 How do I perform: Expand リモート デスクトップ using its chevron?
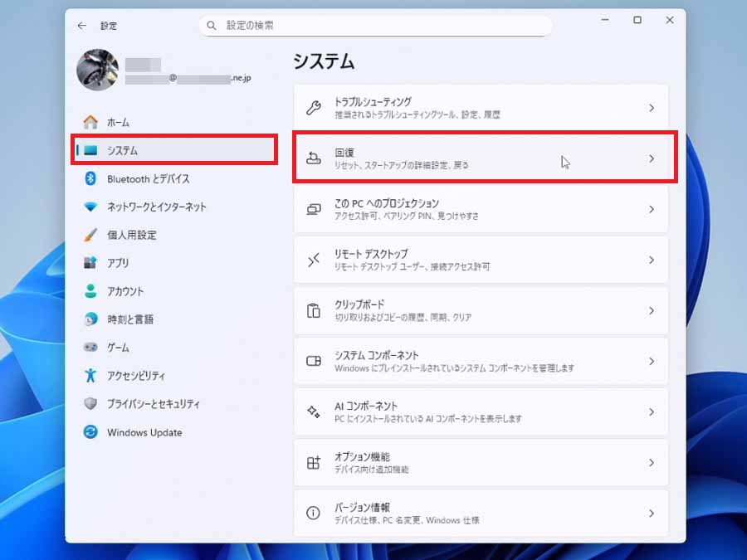652,260
